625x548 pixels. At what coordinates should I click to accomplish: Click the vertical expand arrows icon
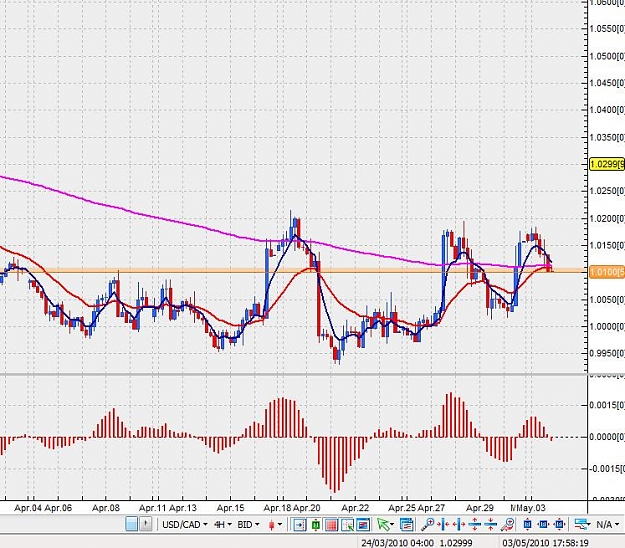click(x=475, y=524)
